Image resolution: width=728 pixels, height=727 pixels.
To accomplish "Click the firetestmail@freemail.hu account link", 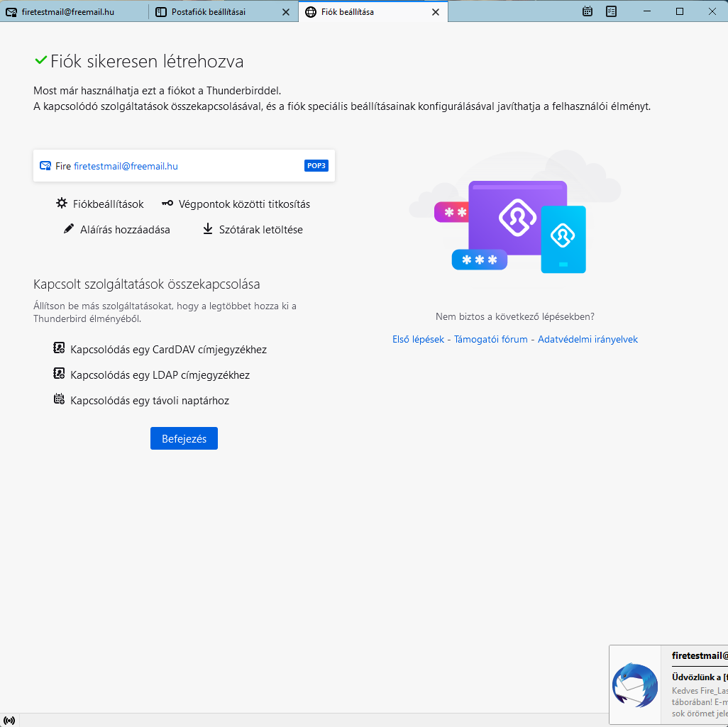I will point(126,166).
